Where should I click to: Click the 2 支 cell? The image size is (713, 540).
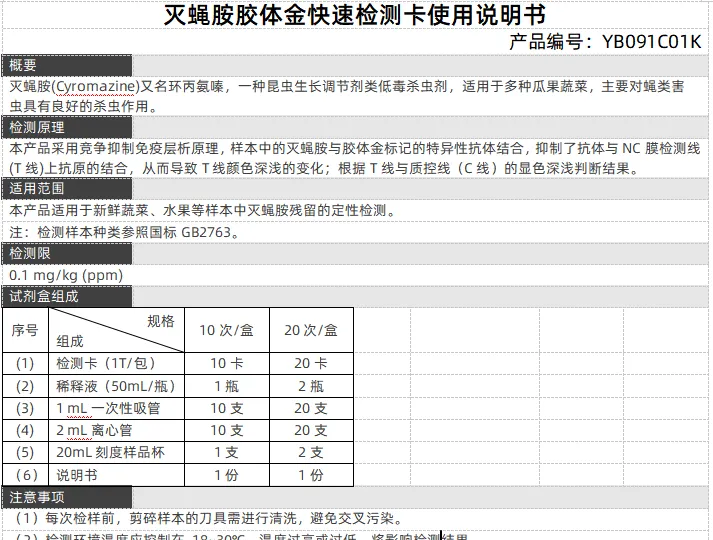[x=311, y=452]
